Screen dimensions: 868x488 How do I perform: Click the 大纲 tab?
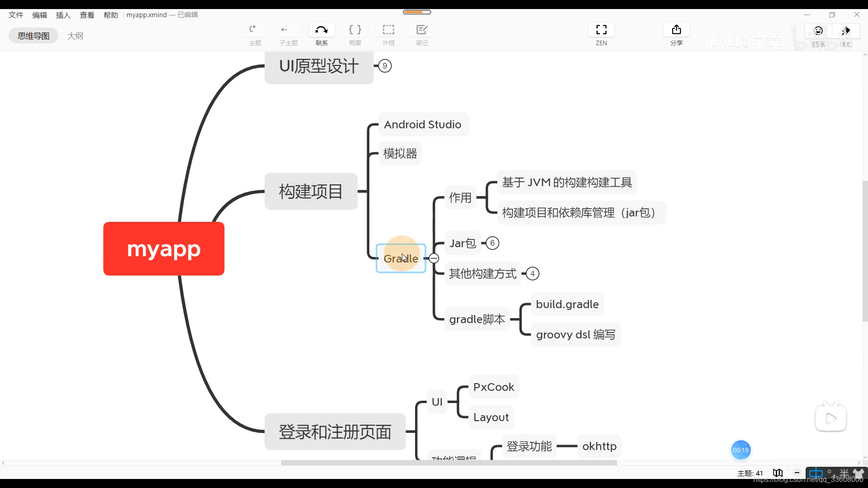[x=75, y=36]
